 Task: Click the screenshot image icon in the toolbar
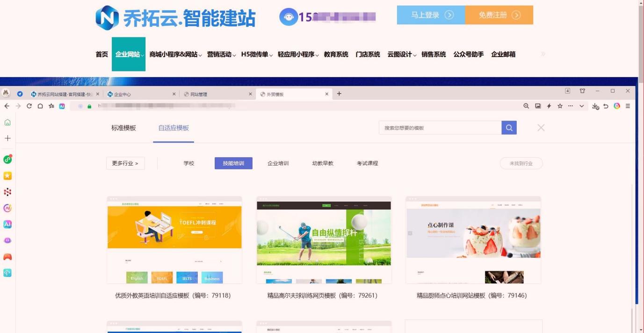[539, 106]
